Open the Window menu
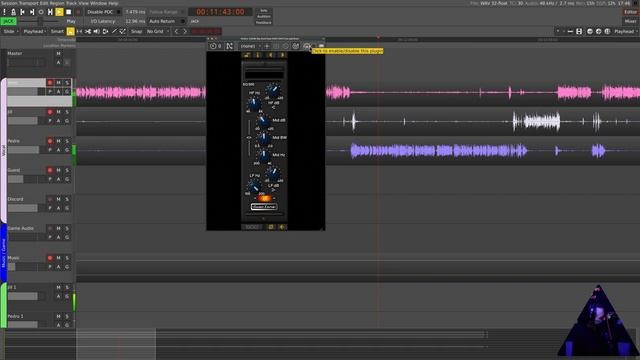Screen dimensions: 640x360 (98, 3)
